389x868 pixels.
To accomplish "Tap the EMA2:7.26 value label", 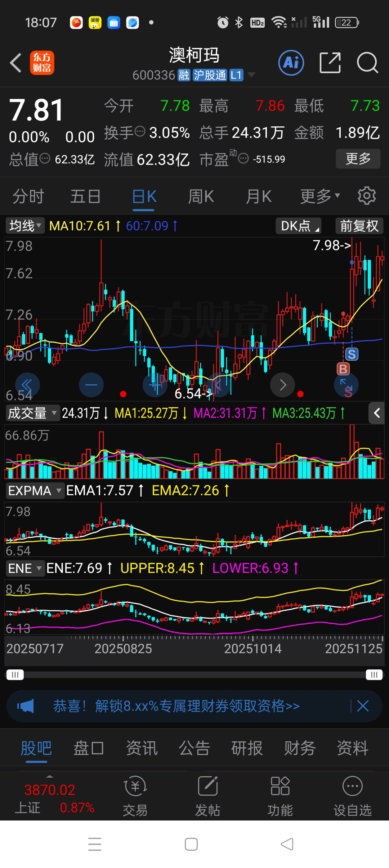I will (185, 490).
